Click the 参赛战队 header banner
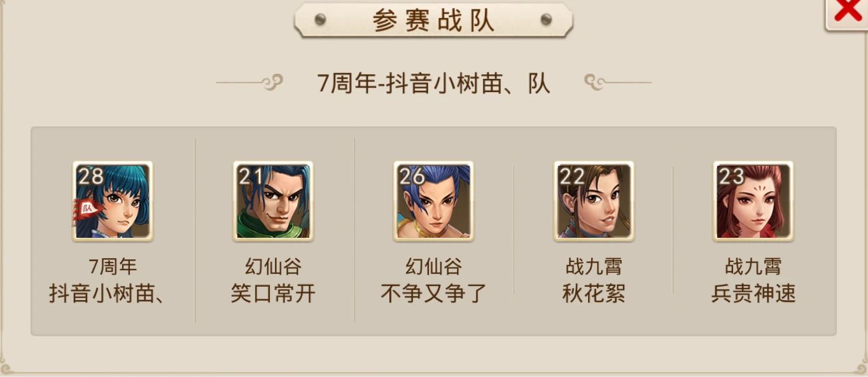 pos(433,20)
